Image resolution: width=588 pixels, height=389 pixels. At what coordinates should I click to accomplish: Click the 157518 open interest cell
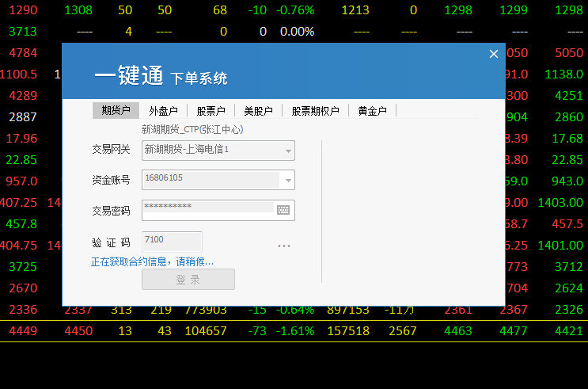[x=348, y=331]
